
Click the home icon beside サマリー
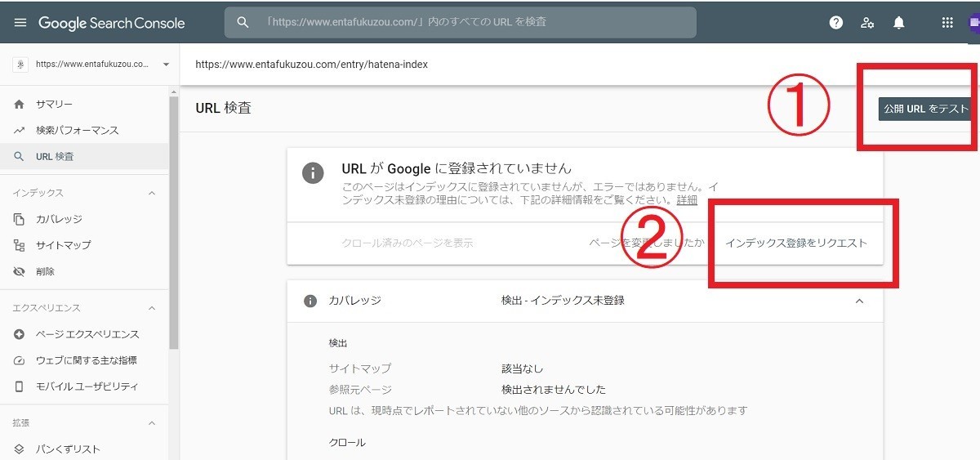coord(20,105)
